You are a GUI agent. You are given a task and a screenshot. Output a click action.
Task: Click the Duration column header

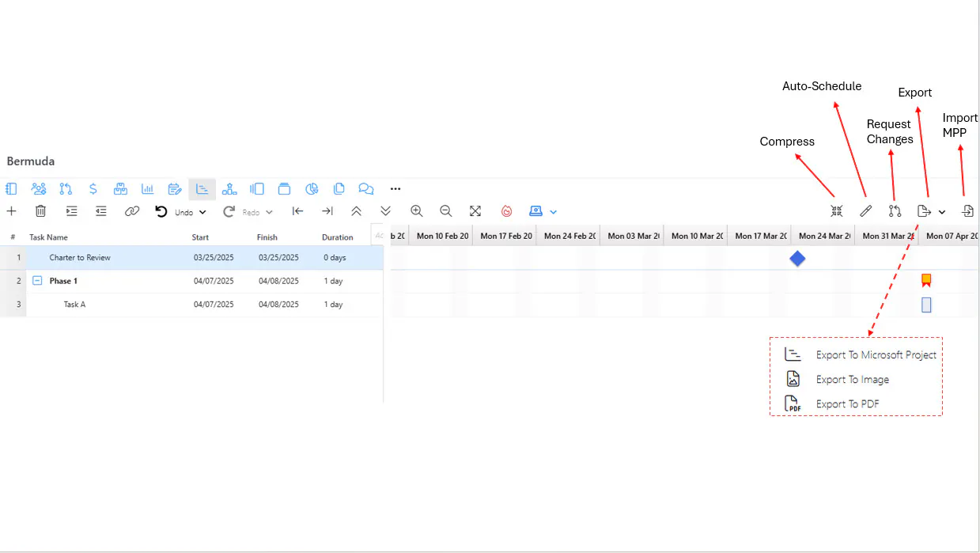[338, 237]
